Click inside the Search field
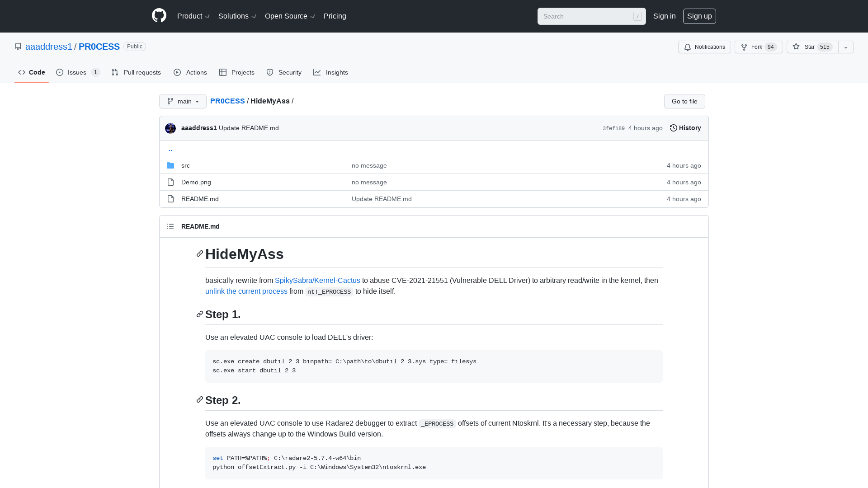The image size is (868, 488). (588, 16)
